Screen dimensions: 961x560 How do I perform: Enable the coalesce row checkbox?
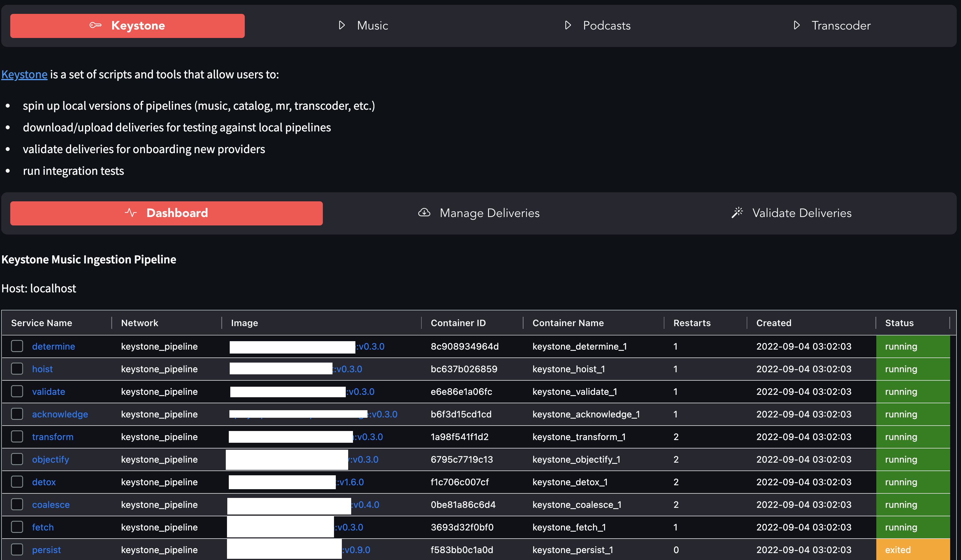click(17, 504)
